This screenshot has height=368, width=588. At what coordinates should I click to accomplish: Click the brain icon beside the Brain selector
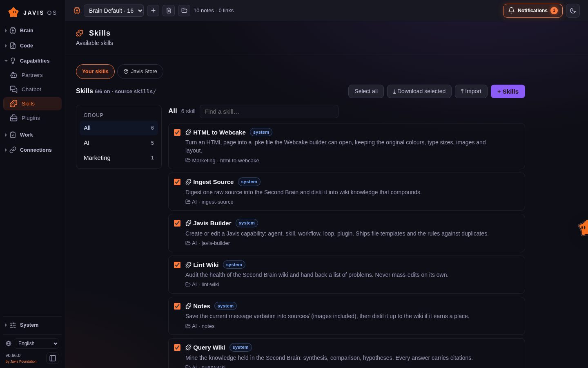pos(77,11)
